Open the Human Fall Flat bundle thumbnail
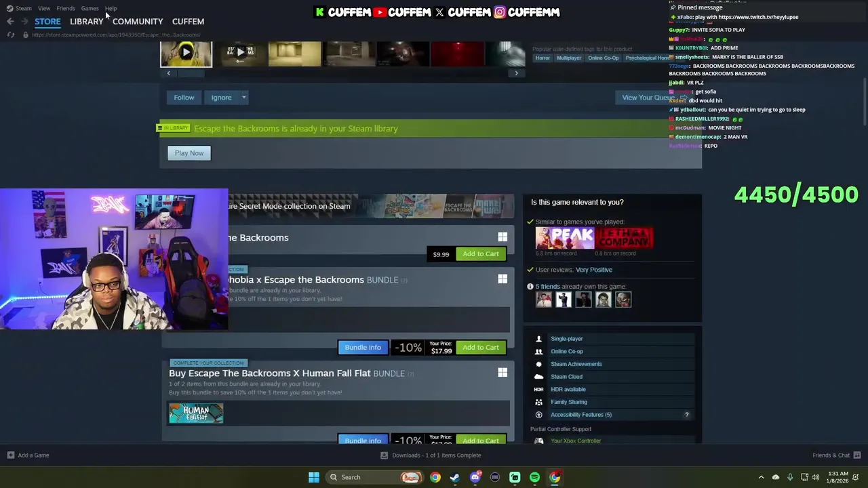The height and width of the screenshot is (488, 868). pyautogui.click(x=196, y=413)
